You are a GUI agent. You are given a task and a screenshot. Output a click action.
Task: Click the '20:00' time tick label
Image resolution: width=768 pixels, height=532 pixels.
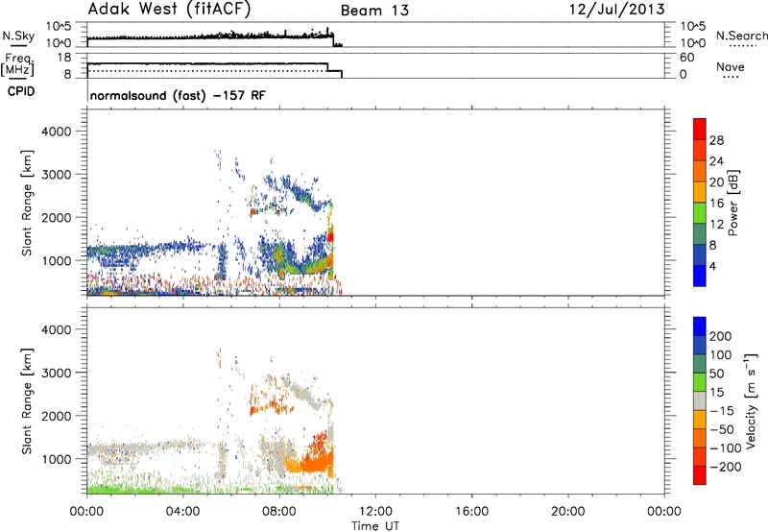(567, 512)
